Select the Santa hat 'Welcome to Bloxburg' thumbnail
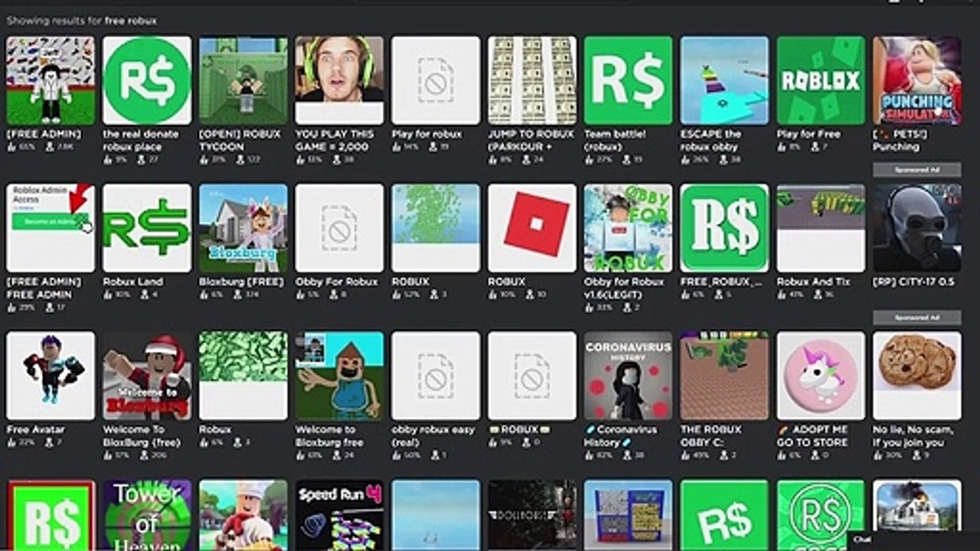Image resolution: width=980 pixels, height=551 pixels. 147,376
